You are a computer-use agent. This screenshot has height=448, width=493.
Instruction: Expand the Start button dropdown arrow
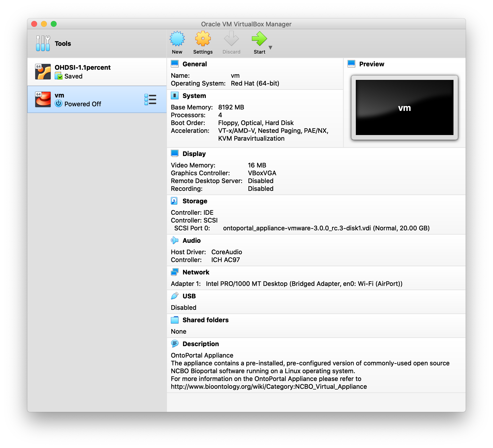(270, 48)
